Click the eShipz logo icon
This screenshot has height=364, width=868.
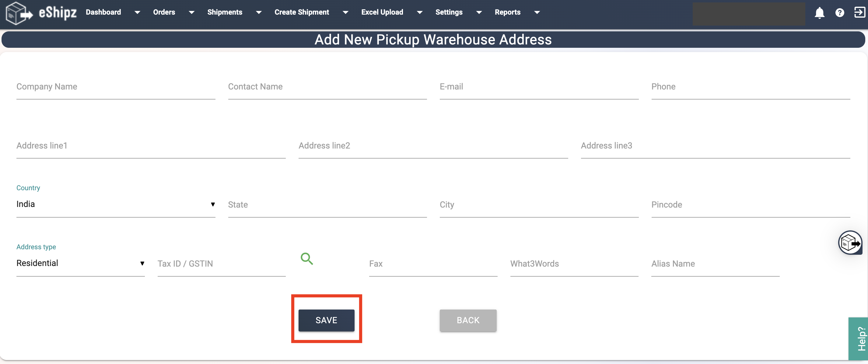19,13
